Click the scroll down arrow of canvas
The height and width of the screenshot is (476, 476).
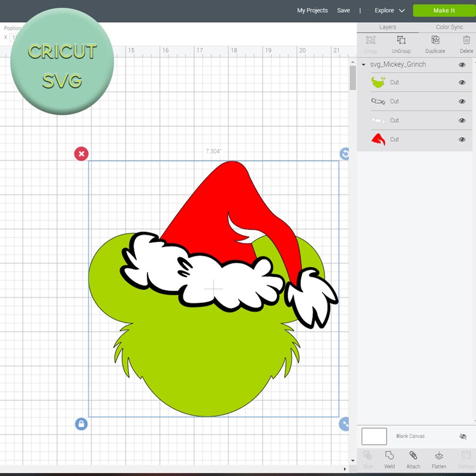[353, 460]
